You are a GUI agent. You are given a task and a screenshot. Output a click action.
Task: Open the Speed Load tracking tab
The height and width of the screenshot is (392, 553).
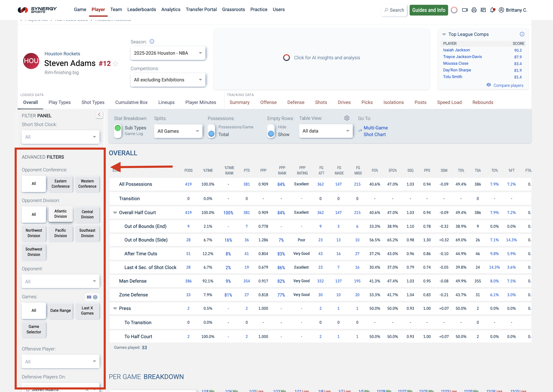point(449,102)
